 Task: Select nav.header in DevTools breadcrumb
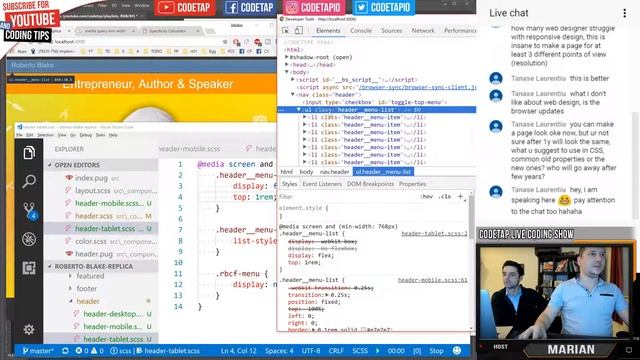pos(334,172)
